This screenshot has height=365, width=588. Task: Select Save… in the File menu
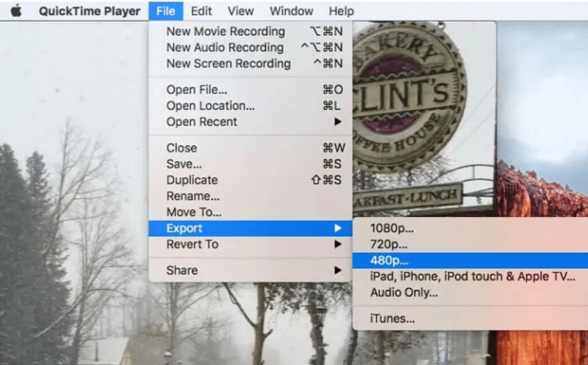pyautogui.click(x=250, y=164)
